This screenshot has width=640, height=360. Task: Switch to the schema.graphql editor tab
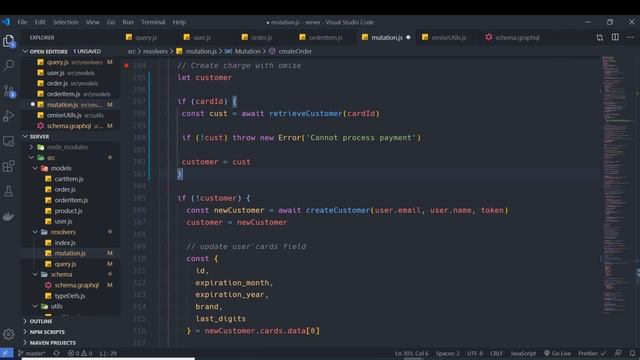click(517, 38)
